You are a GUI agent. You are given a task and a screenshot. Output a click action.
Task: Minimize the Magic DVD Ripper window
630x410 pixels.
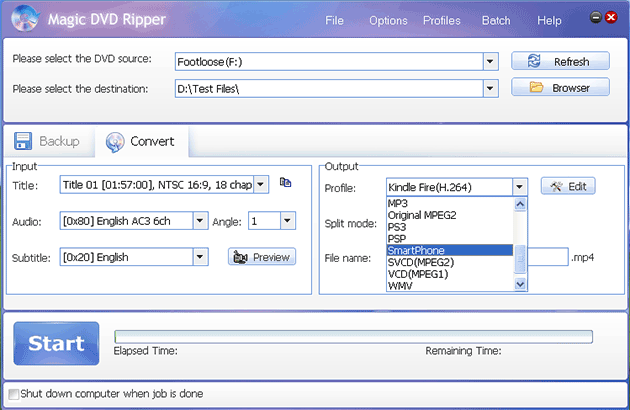(596, 17)
